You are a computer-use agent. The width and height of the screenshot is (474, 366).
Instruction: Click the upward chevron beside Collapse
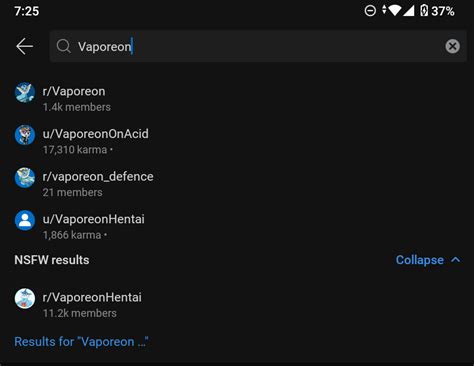(x=456, y=260)
